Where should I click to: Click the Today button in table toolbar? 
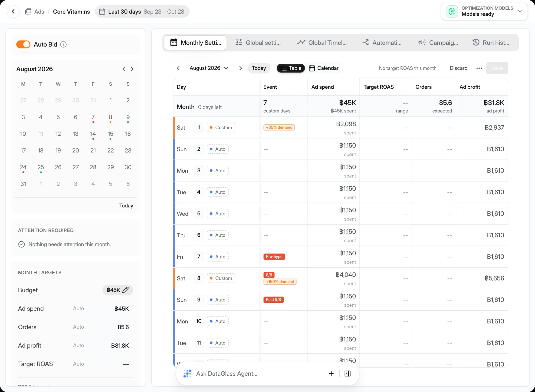pyautogui.click(x=259, y=68)
